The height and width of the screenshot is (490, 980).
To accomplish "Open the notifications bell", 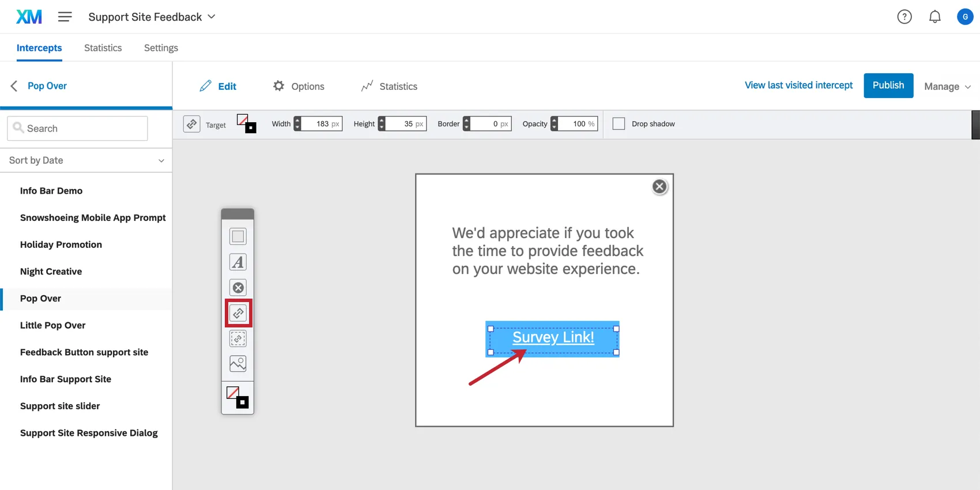I will point(934,17).
